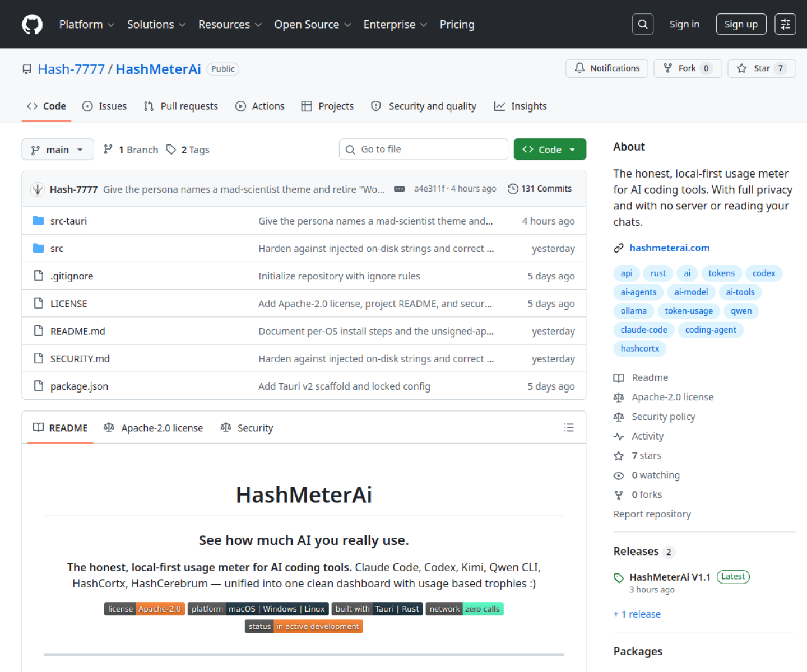This screenshot has width=807, height=672.
Task: Click the package.json file icon
Action: [x=38, y=386]
